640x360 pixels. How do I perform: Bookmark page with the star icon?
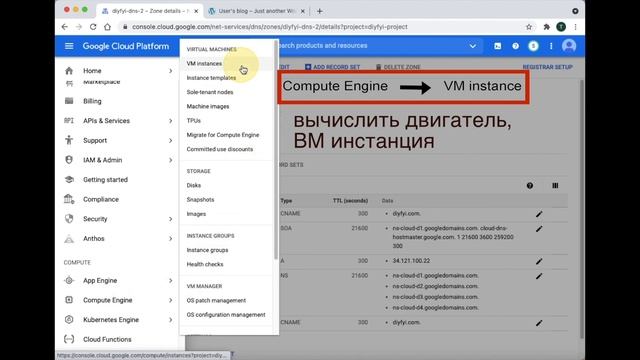(529, 27)
